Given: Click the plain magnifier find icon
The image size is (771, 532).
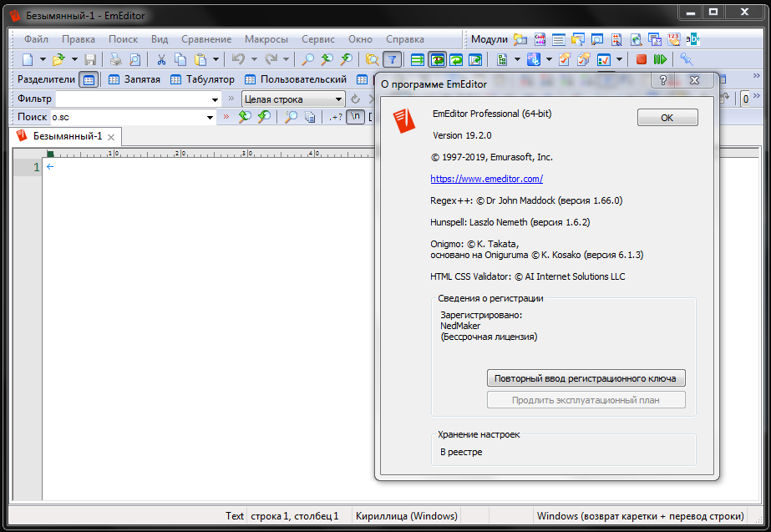Looking at the screenshot, I should tap(307, 60).
